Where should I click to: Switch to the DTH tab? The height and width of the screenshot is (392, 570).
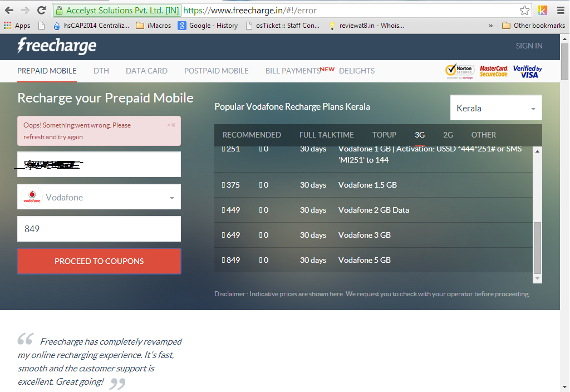(x=101, y=71)
